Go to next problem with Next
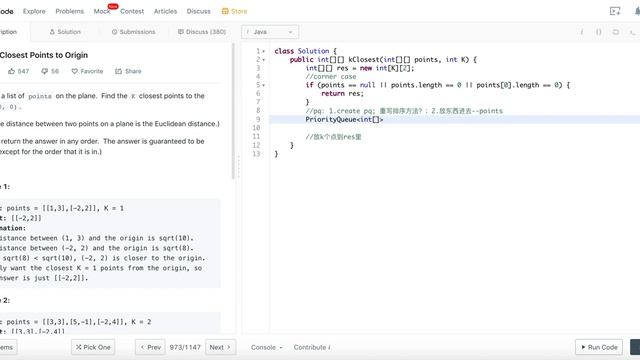This screenshot has width=640, height=360. [x=220, y=347]
